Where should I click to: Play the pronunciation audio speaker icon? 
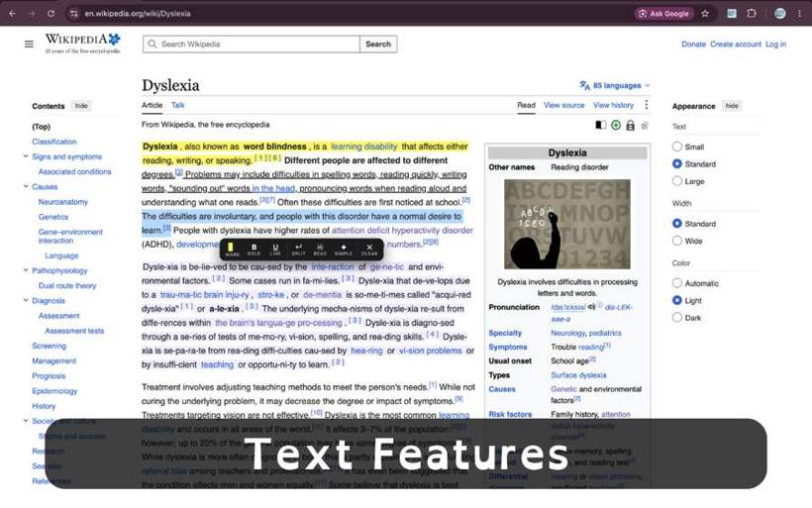[591, 307]
